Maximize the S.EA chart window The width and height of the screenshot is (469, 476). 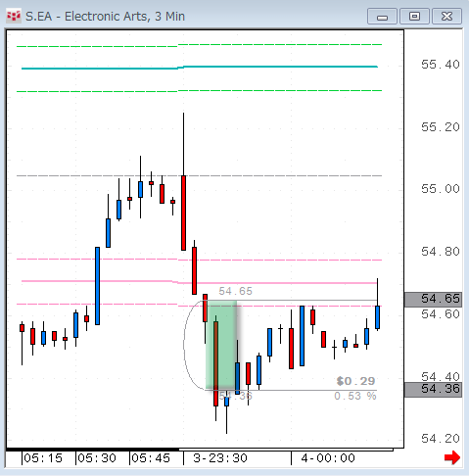click(414, 17)
